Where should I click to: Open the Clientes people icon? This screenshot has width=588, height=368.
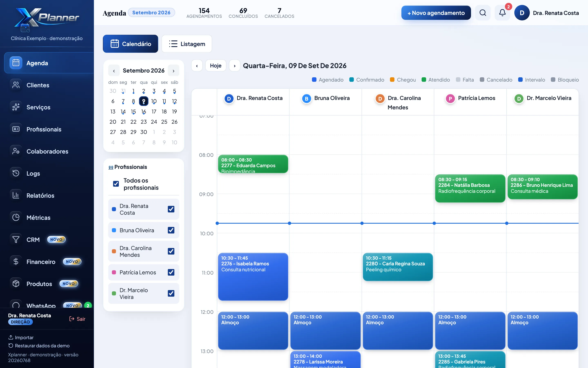[16, 85]
